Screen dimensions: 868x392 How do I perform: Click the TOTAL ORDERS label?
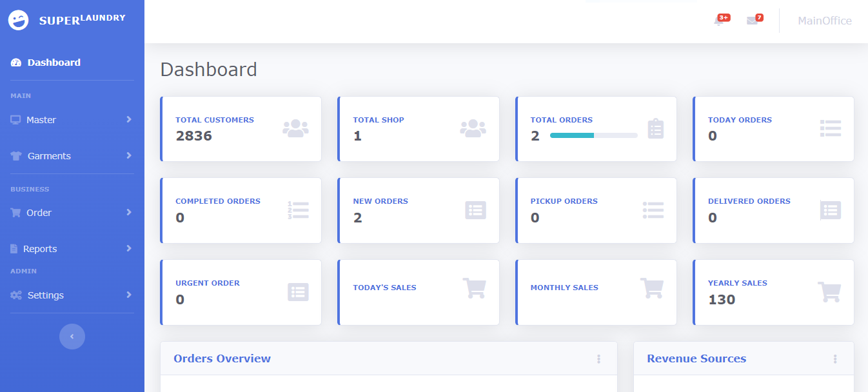coord(562,120)
